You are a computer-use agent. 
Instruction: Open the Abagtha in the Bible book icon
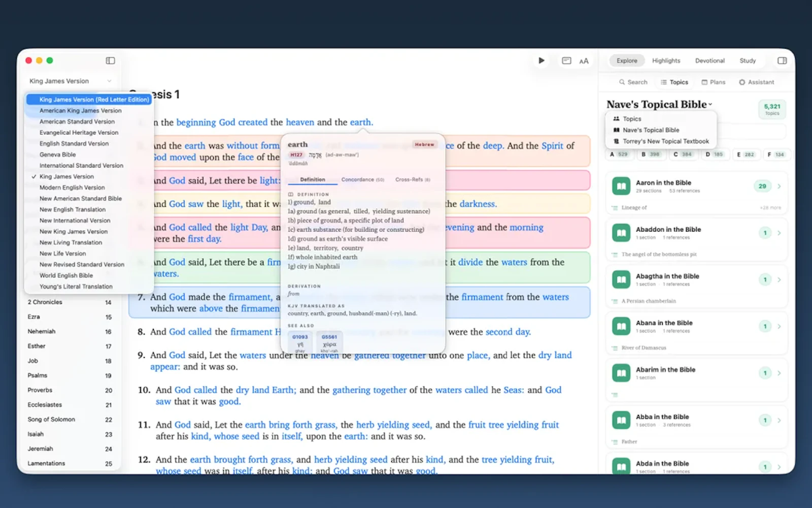[621, 280]
